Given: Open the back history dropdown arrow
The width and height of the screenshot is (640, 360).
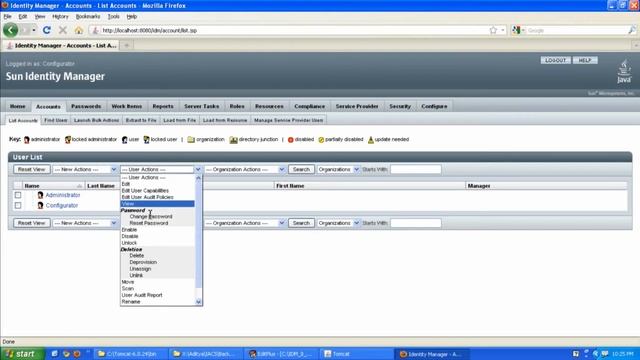Looking at the screenshot, I should pos(34,30).
